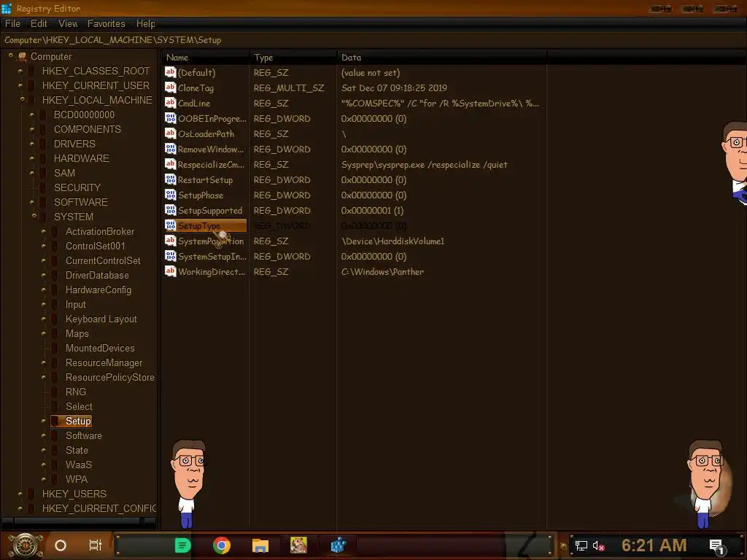747x560 pixels.
Task: Click the REG_MULTI_SZ type cell
Action: click(289, 88)
